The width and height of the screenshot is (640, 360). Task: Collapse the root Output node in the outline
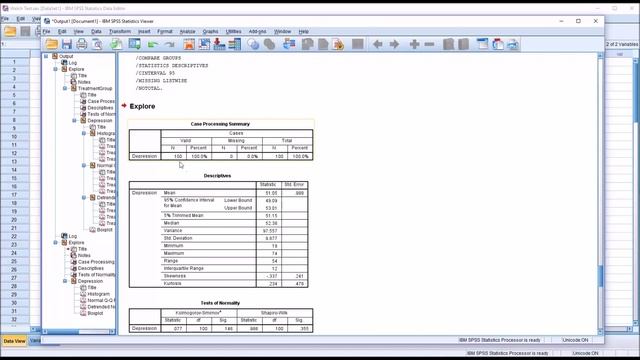(x=46, y=56)
